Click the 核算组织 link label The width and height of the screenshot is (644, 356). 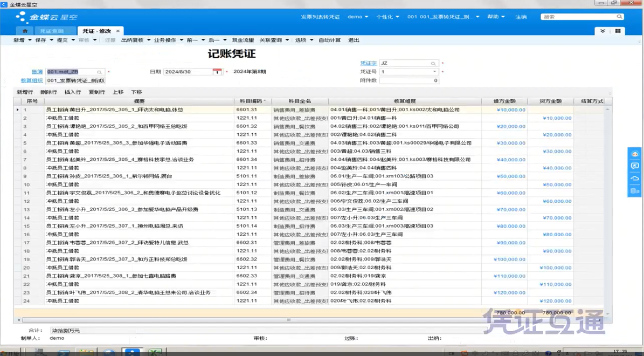click(32, 80)
